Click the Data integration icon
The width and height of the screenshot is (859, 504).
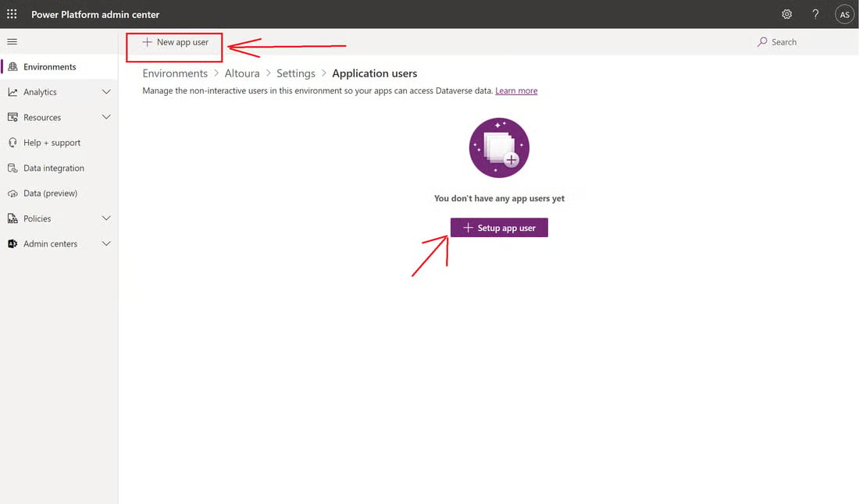pyautogui.click(x=12, y=168)
